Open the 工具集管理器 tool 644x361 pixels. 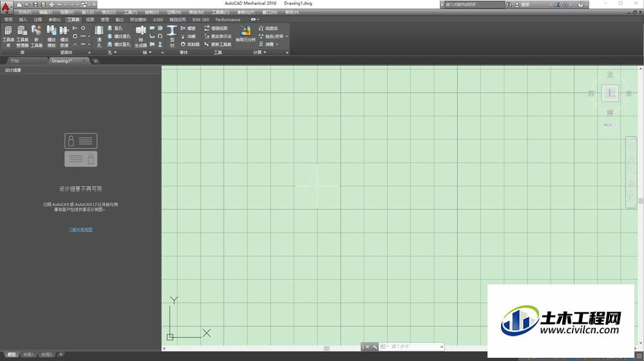(22, 35)
